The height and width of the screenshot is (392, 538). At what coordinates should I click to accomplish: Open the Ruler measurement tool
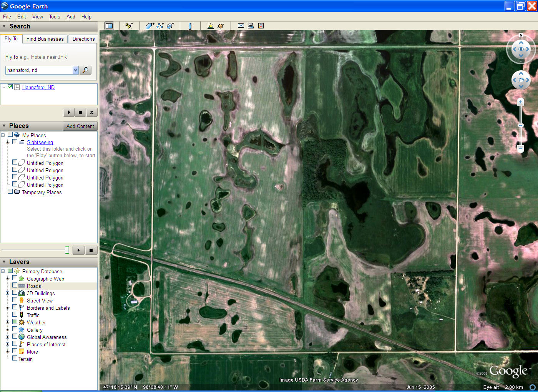tap(190, 26)
